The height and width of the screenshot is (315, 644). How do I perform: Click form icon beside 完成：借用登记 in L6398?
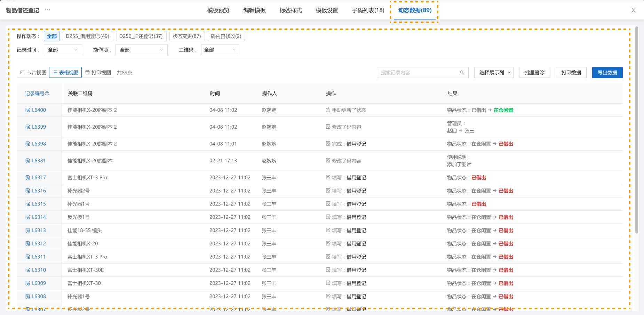click(x=328, y=144)
